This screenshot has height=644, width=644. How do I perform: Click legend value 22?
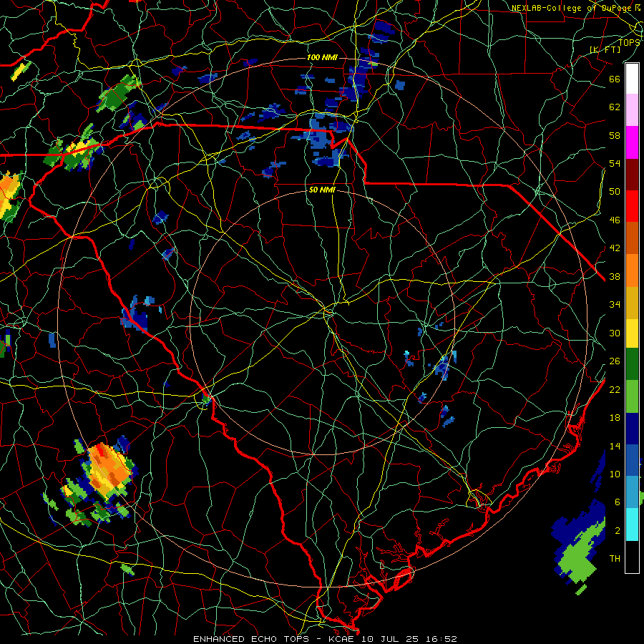coord(615,389)
